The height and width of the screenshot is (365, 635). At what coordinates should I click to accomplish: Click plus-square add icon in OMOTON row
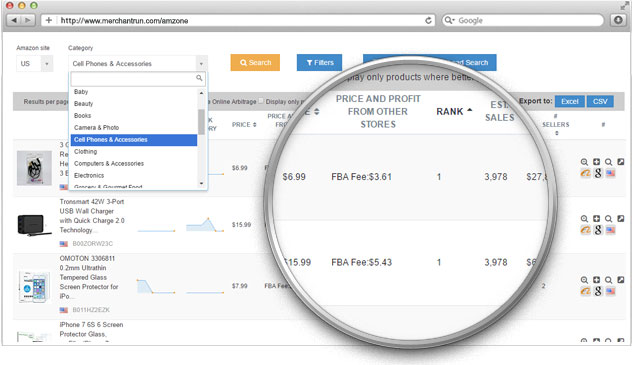pos(597,280)
